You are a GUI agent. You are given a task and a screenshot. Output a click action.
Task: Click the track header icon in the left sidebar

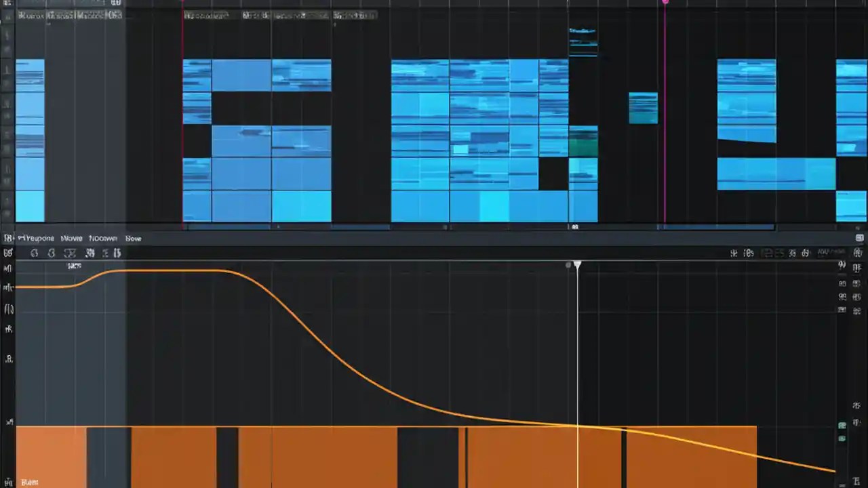point(8,268)
